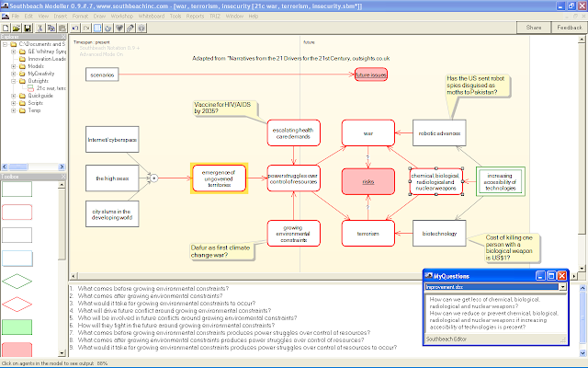Select the pencil edit toolbar icon
The height and width of the screenshot is (368, 588).
(x=130, y=29)
